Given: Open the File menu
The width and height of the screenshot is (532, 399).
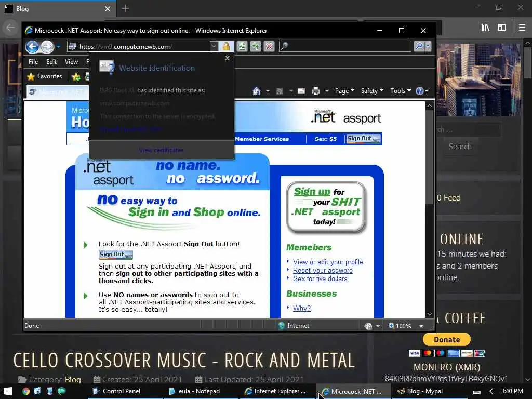Looking at the screenshot, I should click(x=33, y=62).
